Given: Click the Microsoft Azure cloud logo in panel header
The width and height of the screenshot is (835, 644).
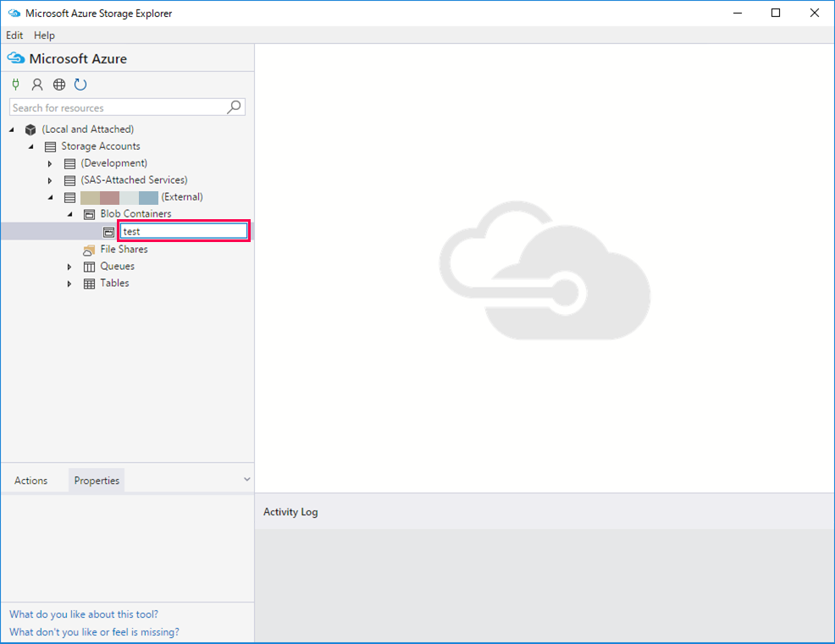Looking at the screenshot, I should click(16, 58).
